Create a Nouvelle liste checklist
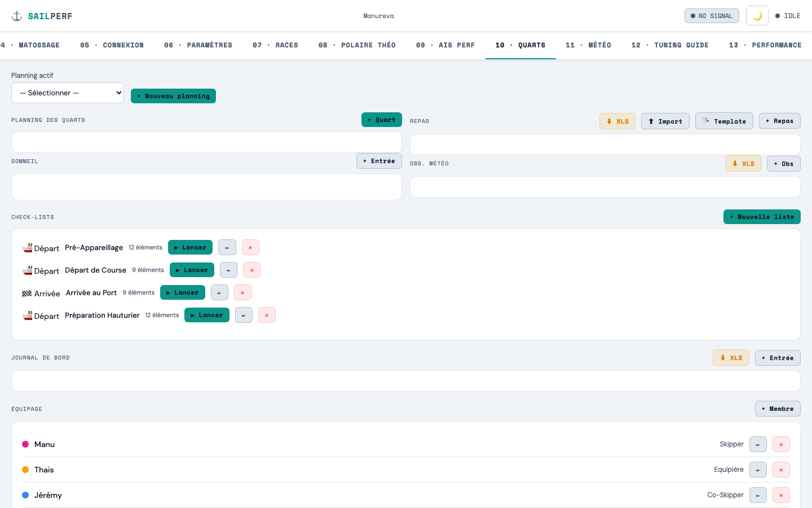The height and width of the screenshot is (508, 812). tap(762, 217)
